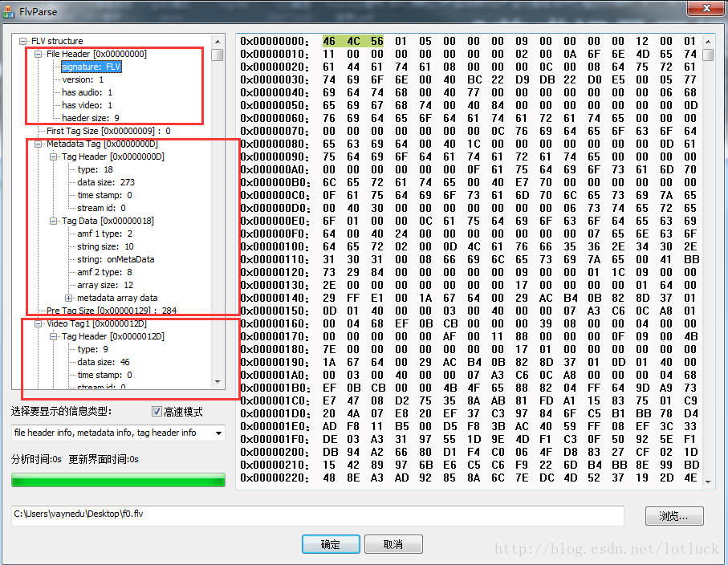Collapse the FLV structure root node

pyautogui.click(x=22, y=41)
